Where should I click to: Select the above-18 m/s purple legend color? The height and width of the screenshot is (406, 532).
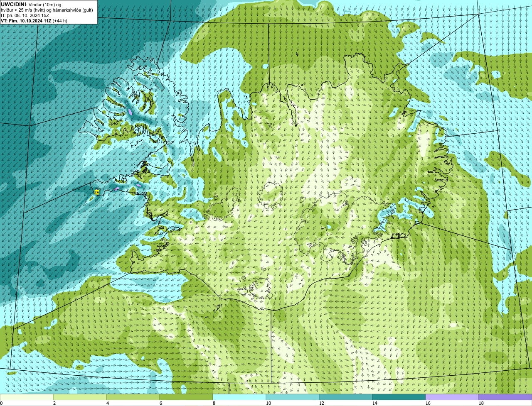click(x=505, y=397)
